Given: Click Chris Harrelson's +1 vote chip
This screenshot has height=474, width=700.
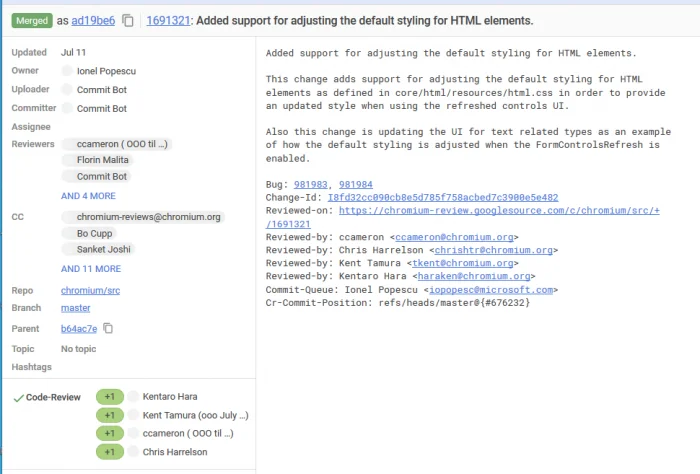Looking at the screenshot, I should coord(109,452).
